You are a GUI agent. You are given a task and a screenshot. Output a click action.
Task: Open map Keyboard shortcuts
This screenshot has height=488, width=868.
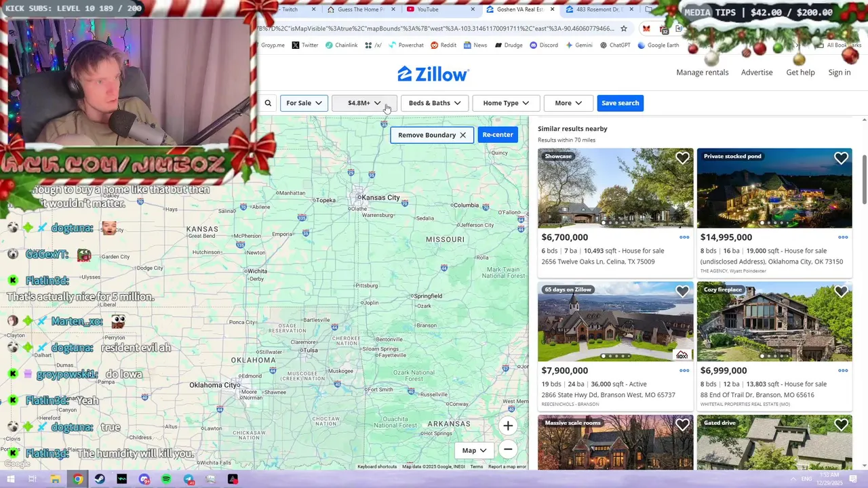coord(377,466)
